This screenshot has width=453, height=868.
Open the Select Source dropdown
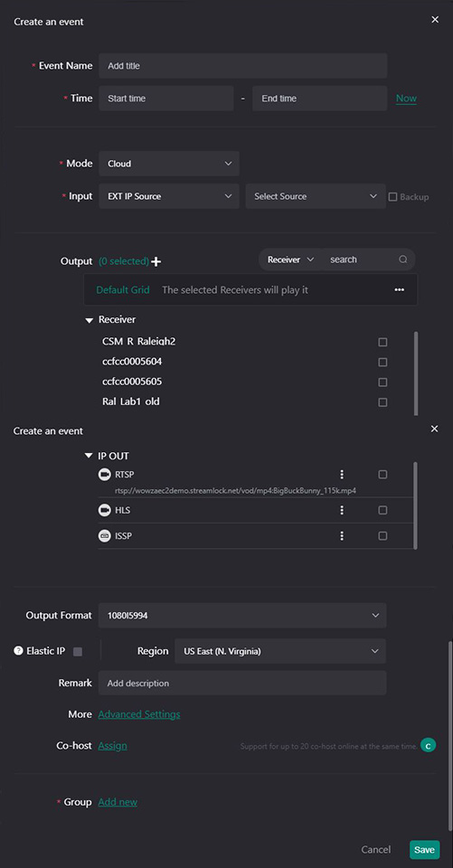click(316, 196)
